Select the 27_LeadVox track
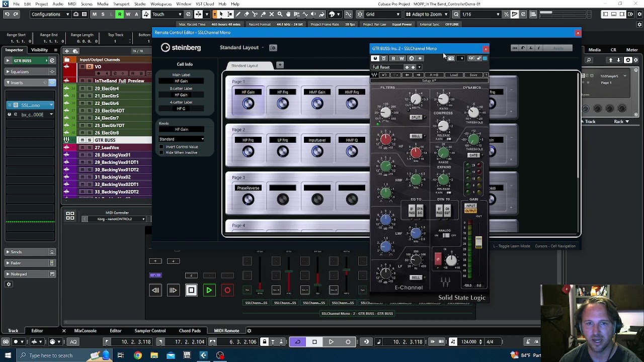Viewport: 644px width, 362px height. (x=107, y=148)
